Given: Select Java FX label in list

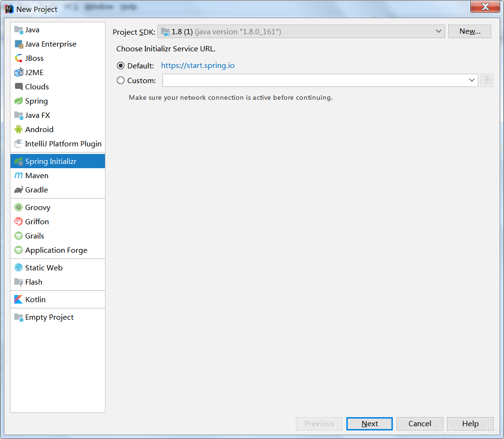Looking at the screenshot, I should [x=38, y=115].
